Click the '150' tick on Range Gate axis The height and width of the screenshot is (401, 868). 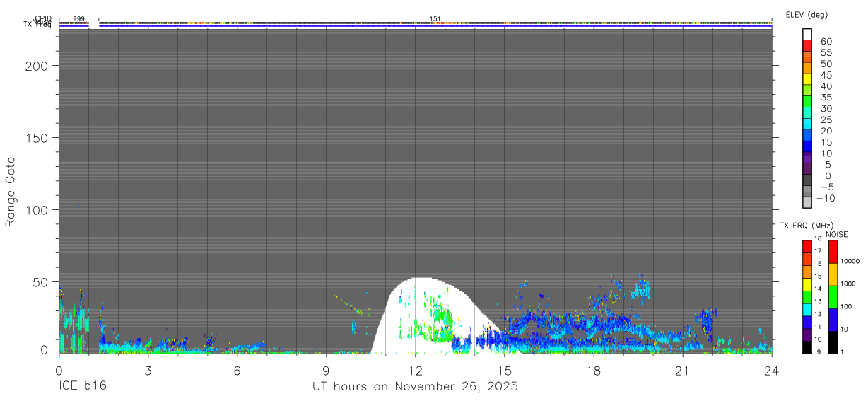pos(37,137)
